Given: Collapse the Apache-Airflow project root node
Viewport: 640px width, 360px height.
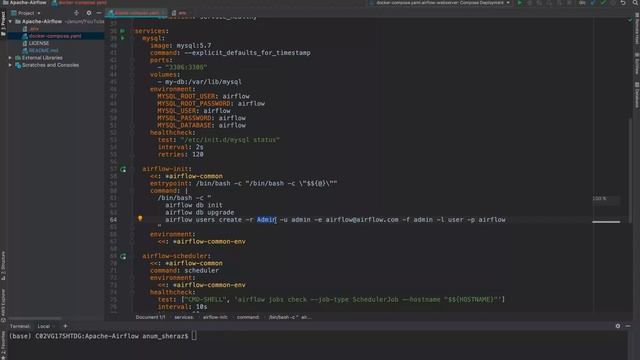Looking at the screenshot, I should pos(11,21).
